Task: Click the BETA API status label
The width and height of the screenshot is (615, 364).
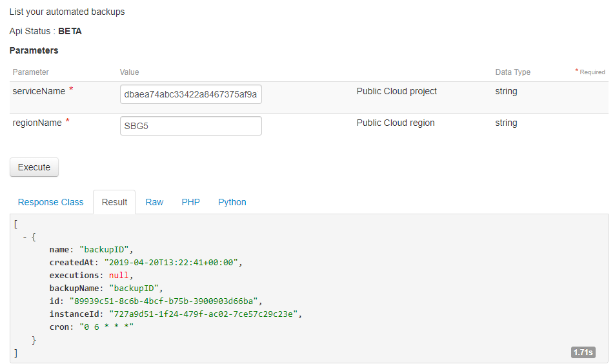Action: pyautogui.click(x=70, y=31)
